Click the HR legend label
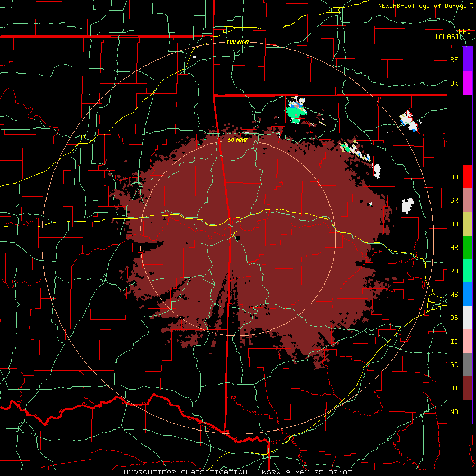476x476 pixels. pyautogui.click(x=454, y=248)
